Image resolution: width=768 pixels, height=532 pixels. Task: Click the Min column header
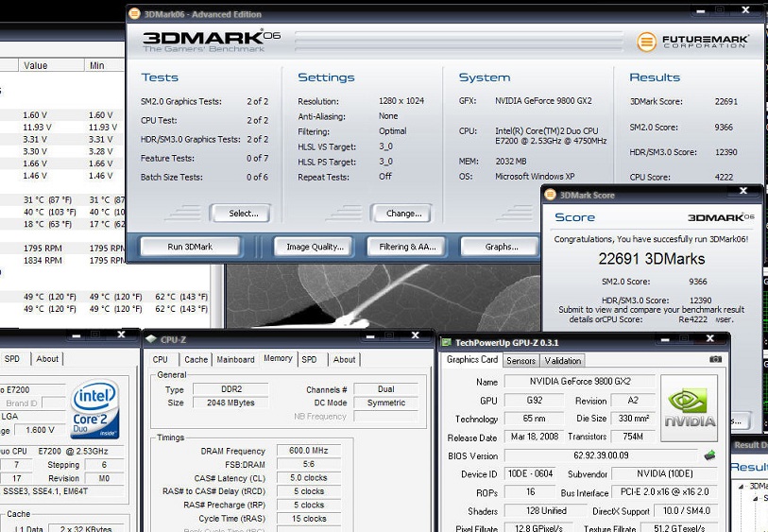pos(104,65)
